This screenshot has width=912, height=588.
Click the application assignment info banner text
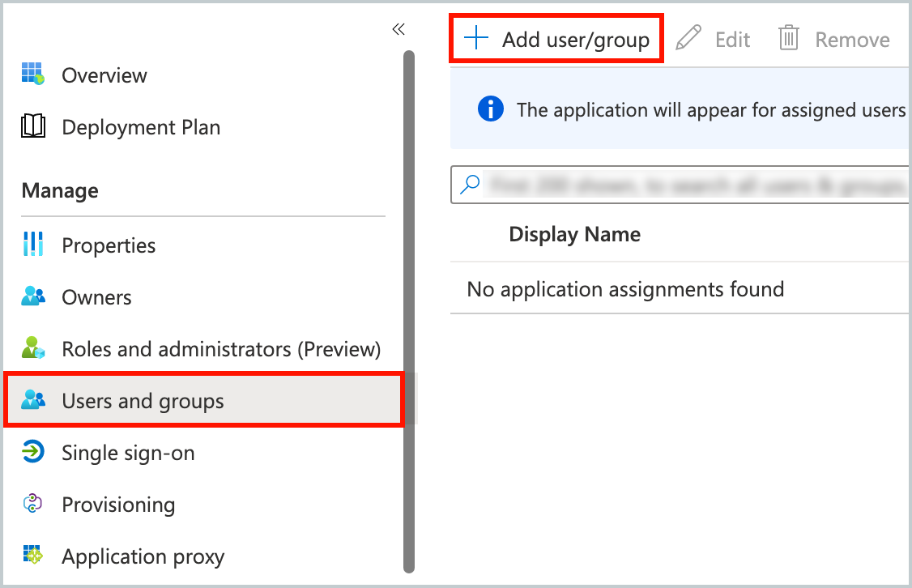pyautogui.click(x=710, y=109)
